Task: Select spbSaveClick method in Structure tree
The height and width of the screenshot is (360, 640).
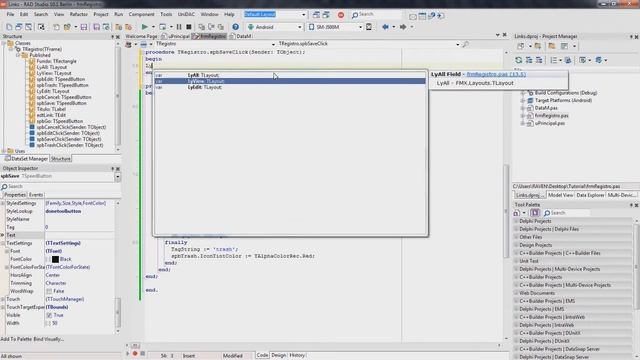Action: click(x=69, y=139)
